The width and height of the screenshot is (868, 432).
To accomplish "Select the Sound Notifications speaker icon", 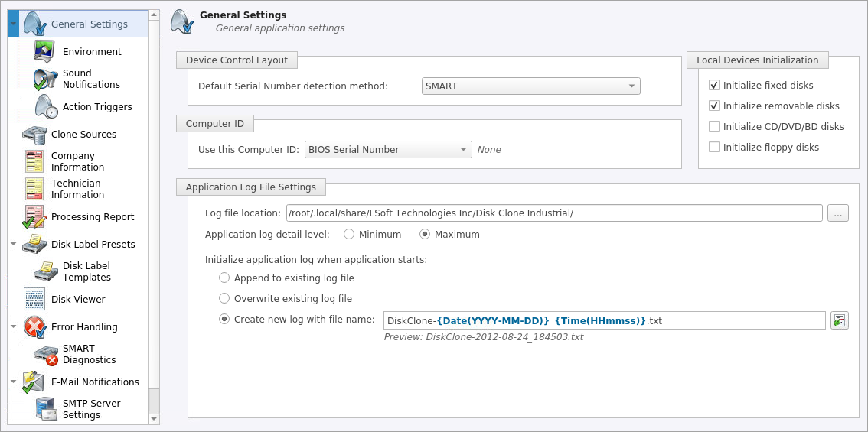I will point(45,79).
